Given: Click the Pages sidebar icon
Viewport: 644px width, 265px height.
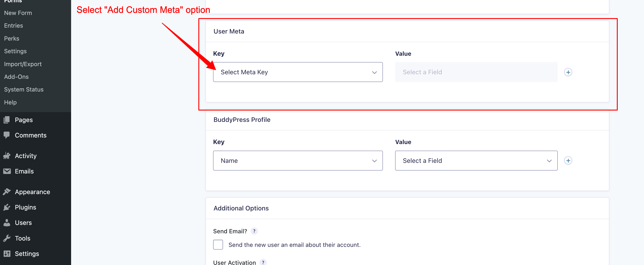Looking at the screenshot, I should [x=7, y=120].
